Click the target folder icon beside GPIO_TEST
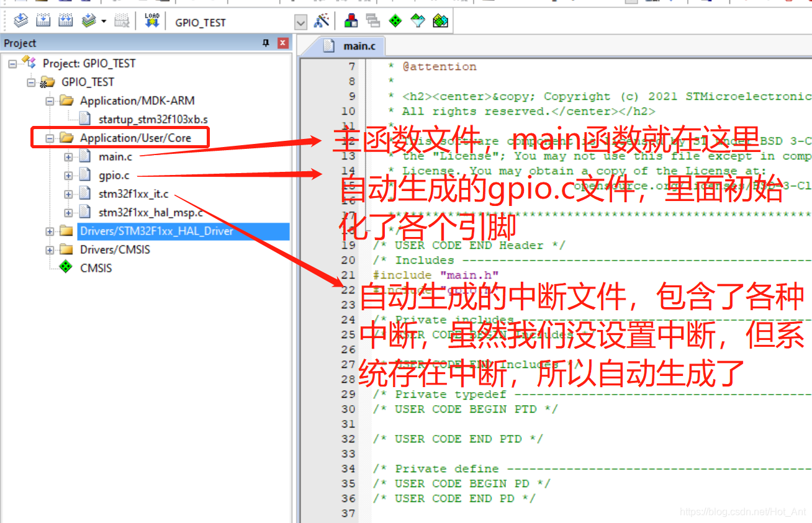Screen dimensions: 812x523 47,82
